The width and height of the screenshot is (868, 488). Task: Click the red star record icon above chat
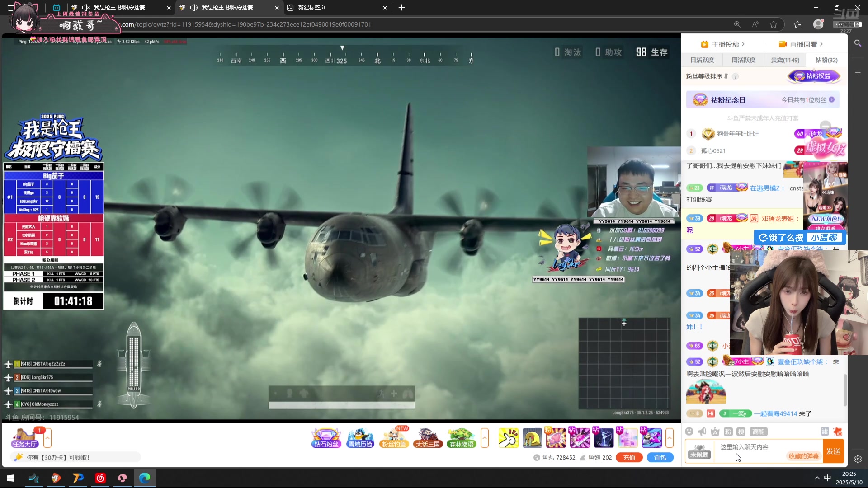838,432
